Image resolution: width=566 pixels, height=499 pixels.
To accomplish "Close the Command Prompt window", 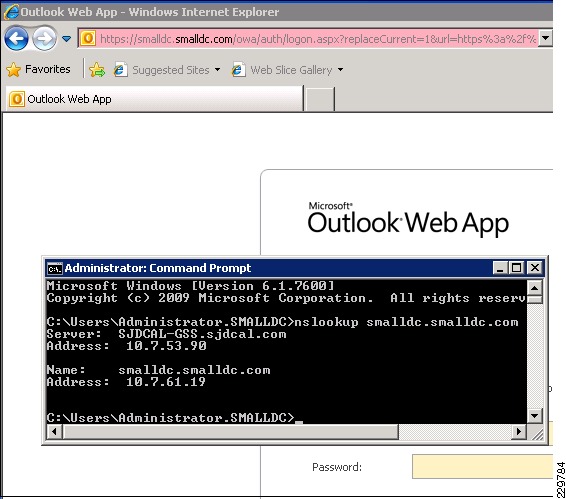I will tap(535, 268).
